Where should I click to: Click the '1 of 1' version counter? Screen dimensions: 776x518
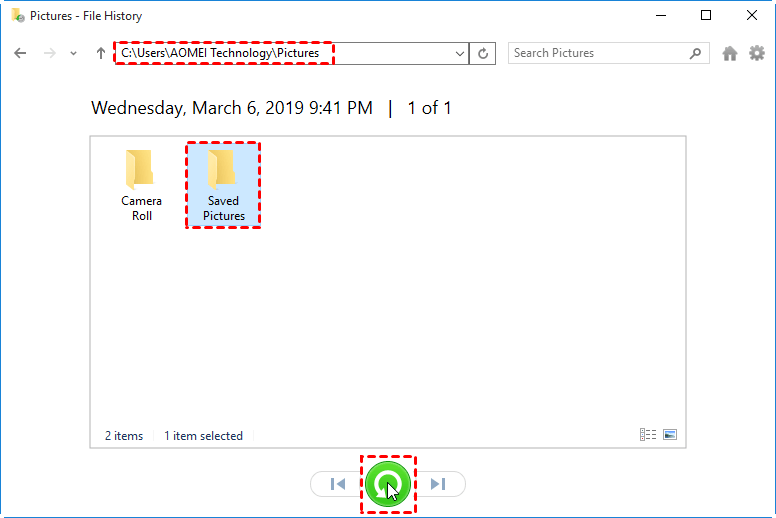tap(429, 108)
